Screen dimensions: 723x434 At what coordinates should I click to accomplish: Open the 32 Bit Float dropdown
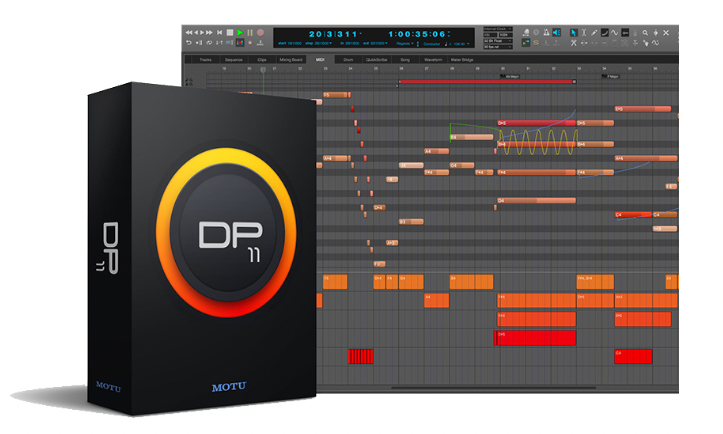click(x=498, y=41)
